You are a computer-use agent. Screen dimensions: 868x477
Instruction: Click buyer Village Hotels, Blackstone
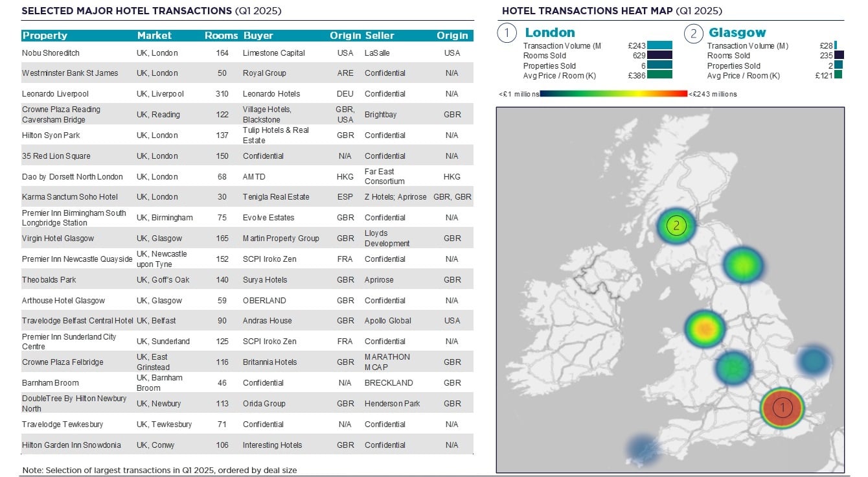click(x=268, y=115)
